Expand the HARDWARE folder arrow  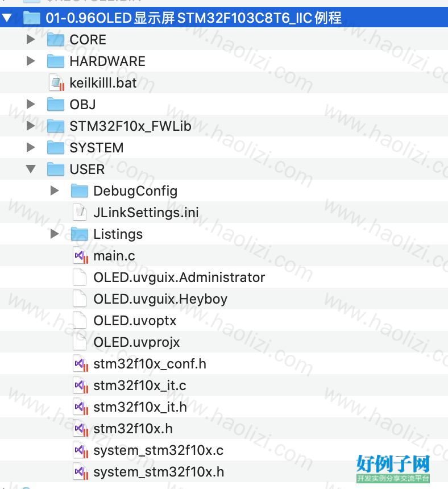click(31, 61)
